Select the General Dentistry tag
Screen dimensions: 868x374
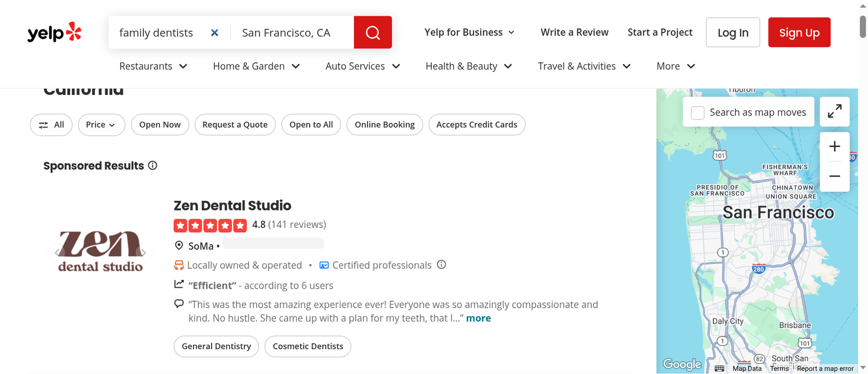[216, 346]
